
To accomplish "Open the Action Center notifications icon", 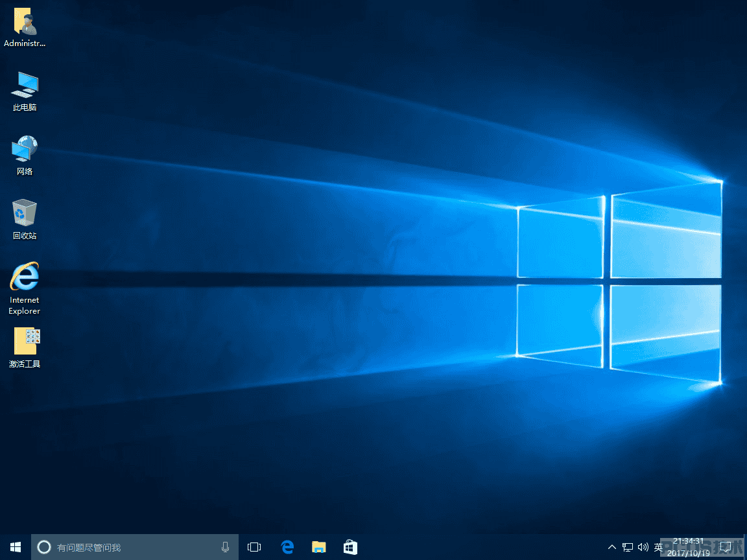I will click(726, 547).
